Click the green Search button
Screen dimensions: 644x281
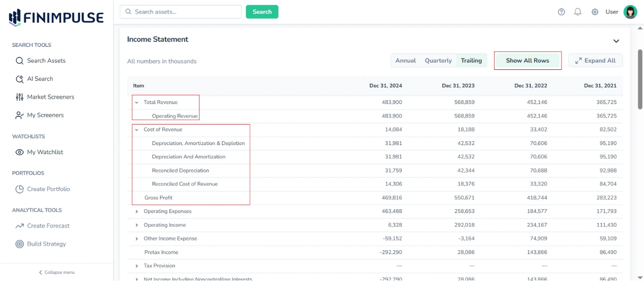[x=262, y=11]
